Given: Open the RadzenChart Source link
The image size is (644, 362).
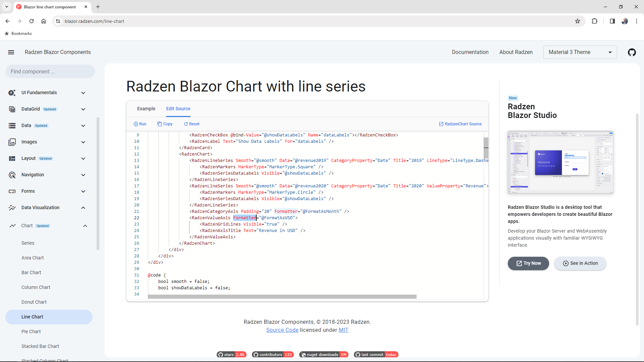Looking at the screenshot, I should (460, 124).
